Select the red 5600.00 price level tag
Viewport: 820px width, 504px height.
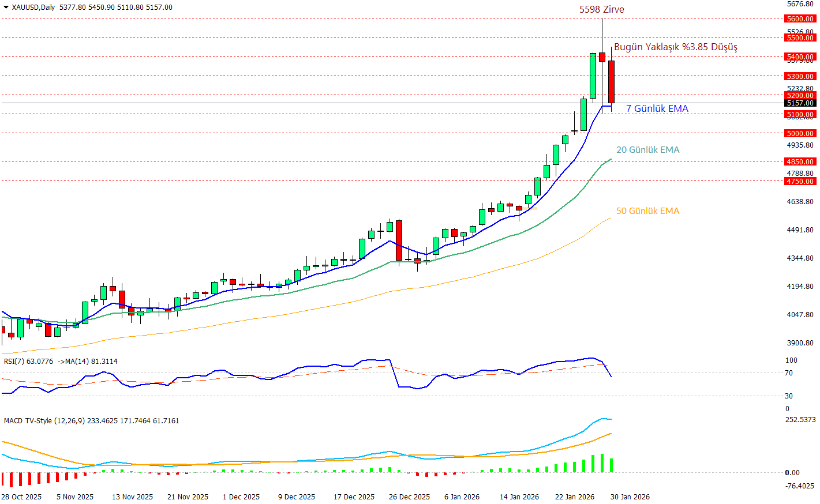(x=800, y=19)
